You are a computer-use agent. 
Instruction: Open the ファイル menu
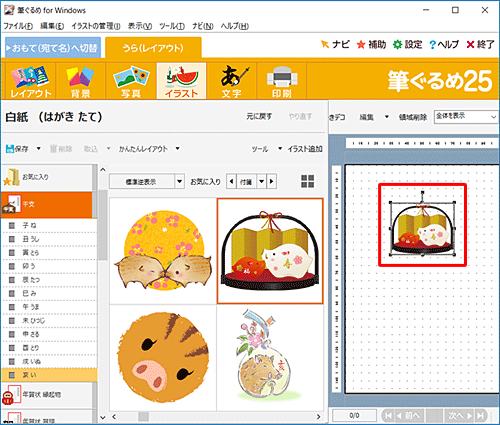18,26
